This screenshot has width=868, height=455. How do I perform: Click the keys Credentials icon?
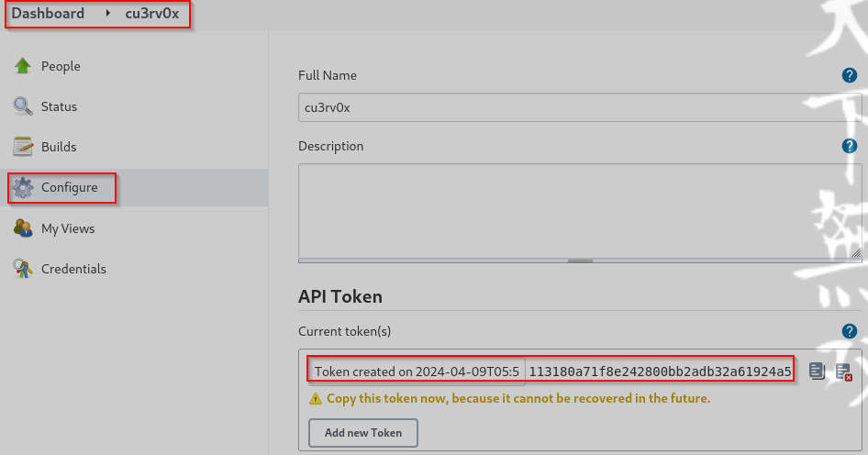[x=23, y=269]
